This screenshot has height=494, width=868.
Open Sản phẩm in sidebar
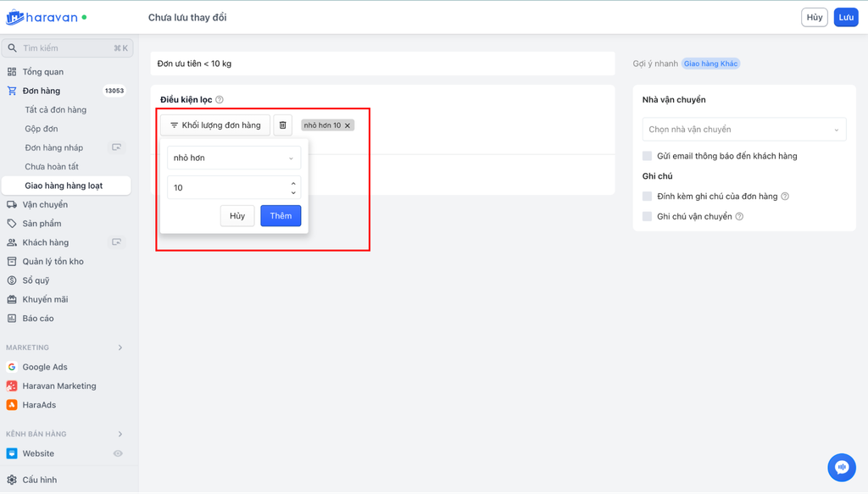point(42,224)
